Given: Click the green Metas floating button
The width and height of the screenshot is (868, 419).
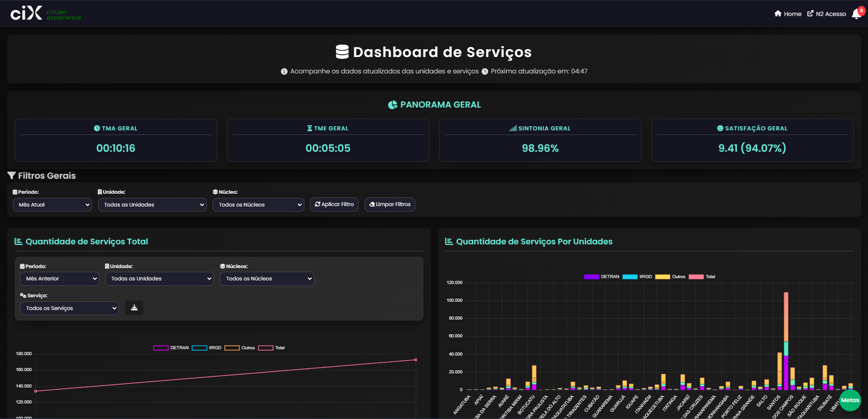Looking at the screenshot, I should pos(850,400).
